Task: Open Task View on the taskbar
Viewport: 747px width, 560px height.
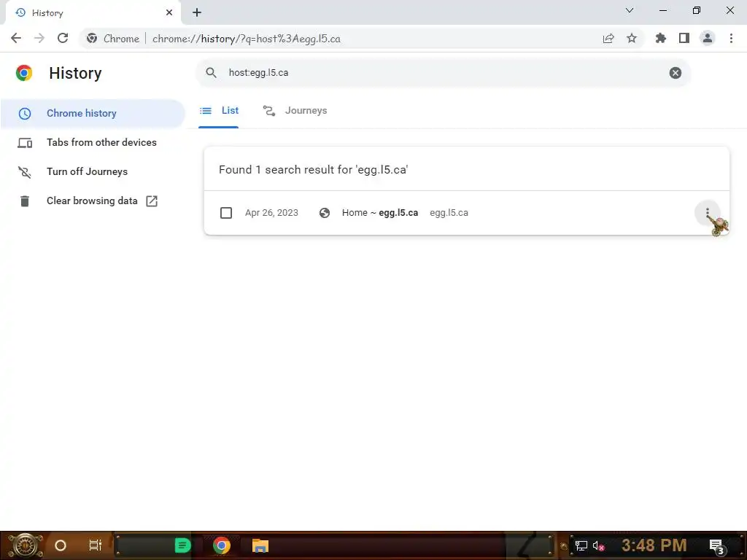Action: pos(96,545)
